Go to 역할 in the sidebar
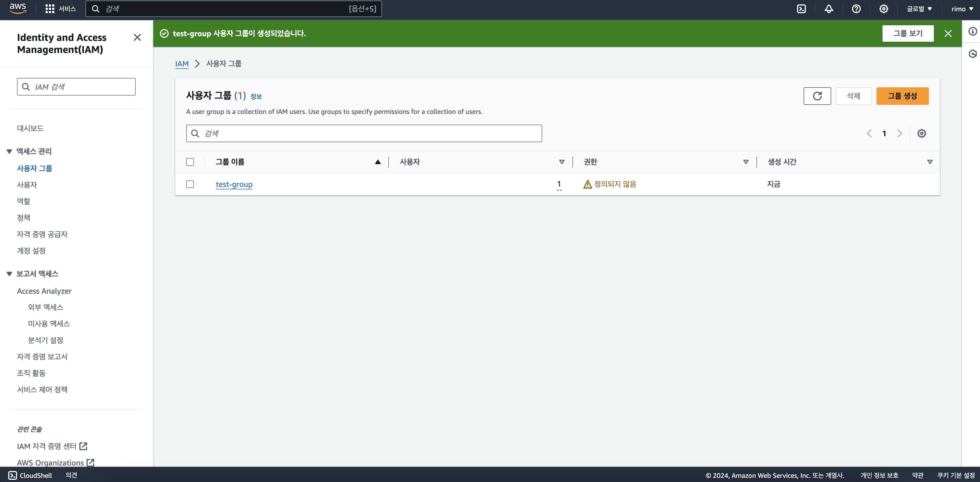Viewport: 980px width, 482px height. (24, 201)
